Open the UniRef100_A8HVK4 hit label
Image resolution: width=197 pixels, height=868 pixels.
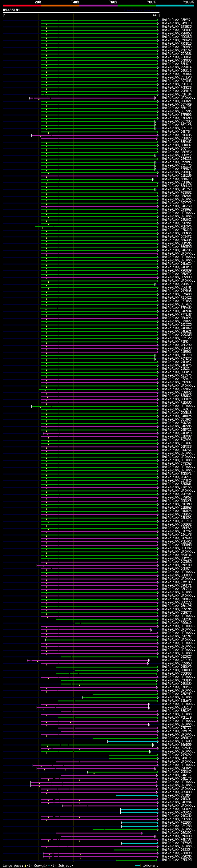point(177,20)
